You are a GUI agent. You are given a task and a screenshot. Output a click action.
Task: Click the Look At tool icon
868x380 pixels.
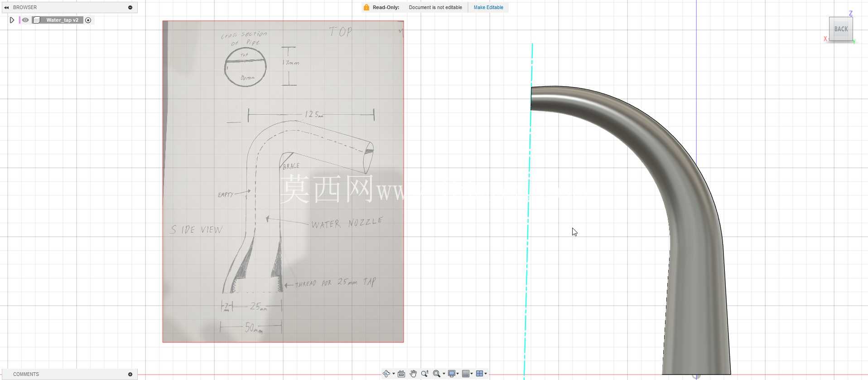401,374
